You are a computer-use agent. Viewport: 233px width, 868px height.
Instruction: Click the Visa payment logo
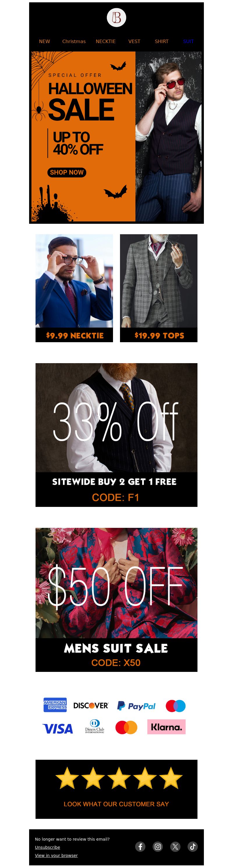coord(58,729)
